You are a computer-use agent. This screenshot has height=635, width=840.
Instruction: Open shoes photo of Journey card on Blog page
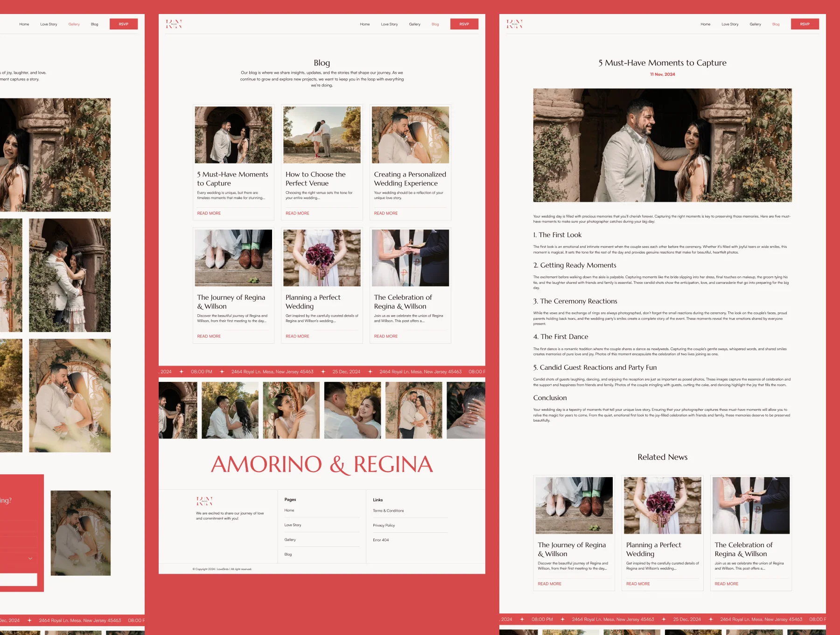(233, 258)
